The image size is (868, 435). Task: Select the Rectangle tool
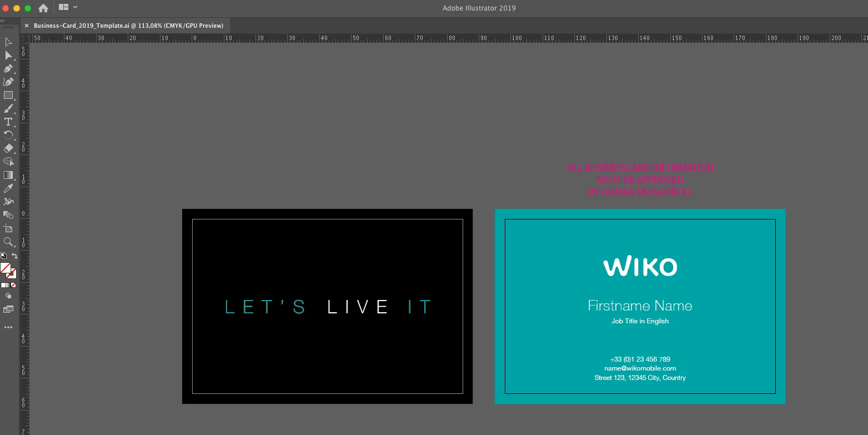pyautogui.click(x=8, y=96)
